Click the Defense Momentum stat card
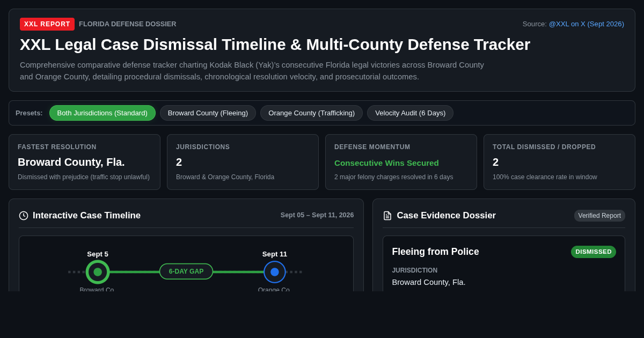The width and height of the screenshot is (644, 338). coord(401,162)
